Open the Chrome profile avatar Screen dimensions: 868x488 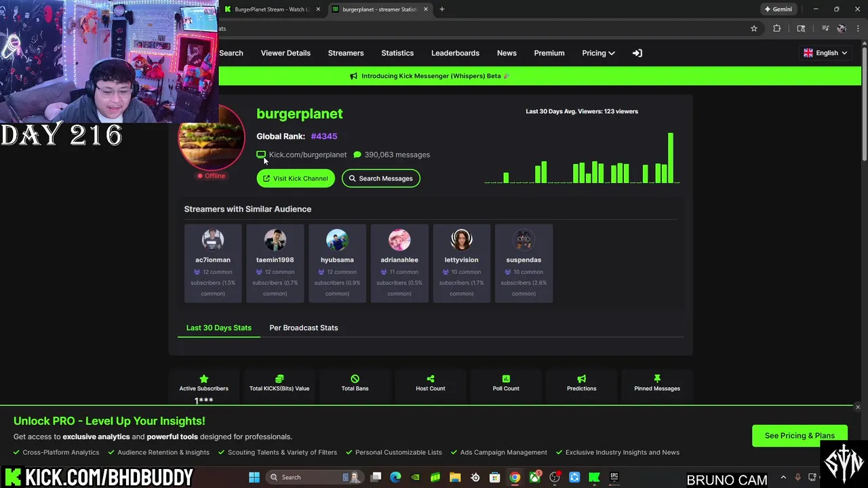pyautogui.click(x=842, y=28)
